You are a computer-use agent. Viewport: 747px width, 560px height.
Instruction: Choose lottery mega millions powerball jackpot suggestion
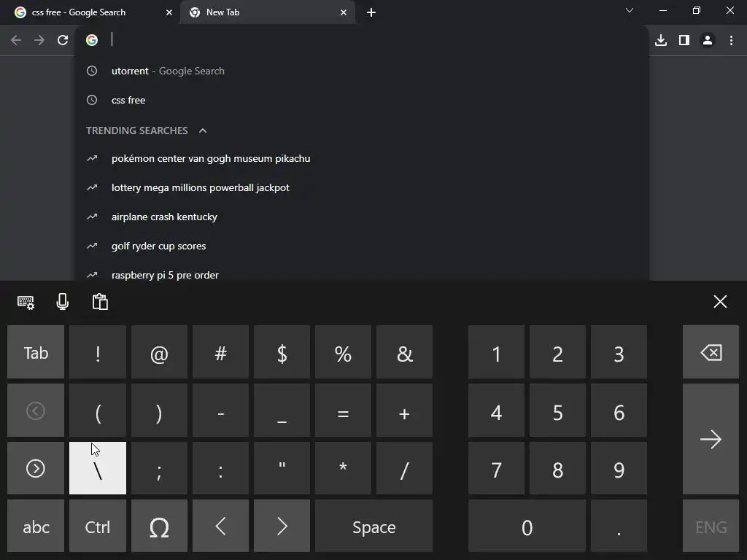pos(362,187)
